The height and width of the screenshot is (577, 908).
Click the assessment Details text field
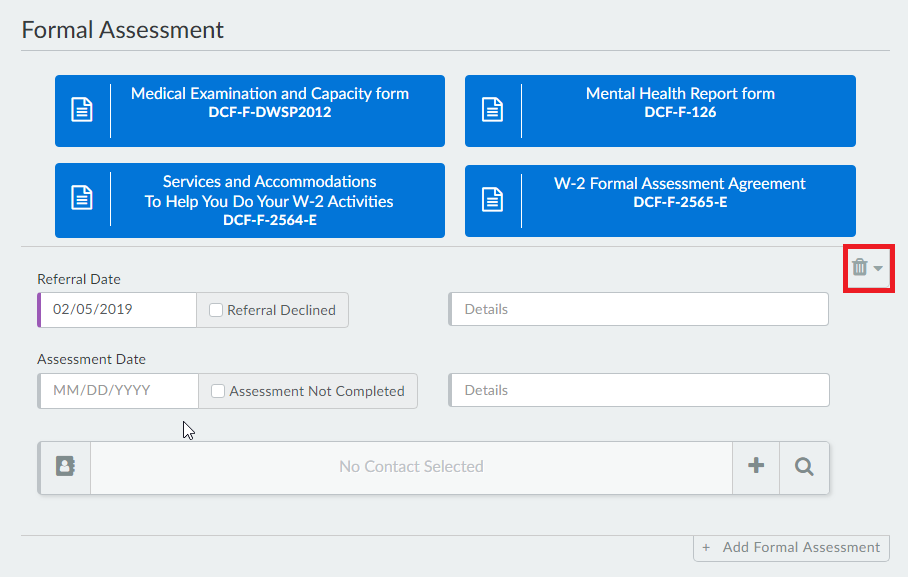pyautogui.click(x=639, y=390)
